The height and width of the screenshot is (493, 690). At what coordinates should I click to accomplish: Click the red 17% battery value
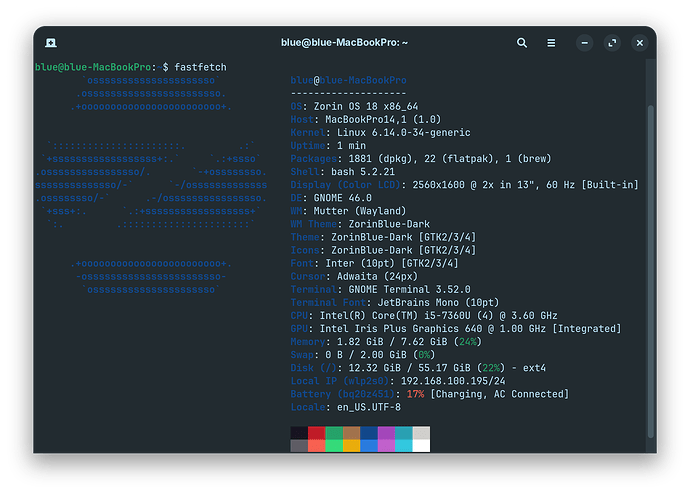click(x=416, y=394)
